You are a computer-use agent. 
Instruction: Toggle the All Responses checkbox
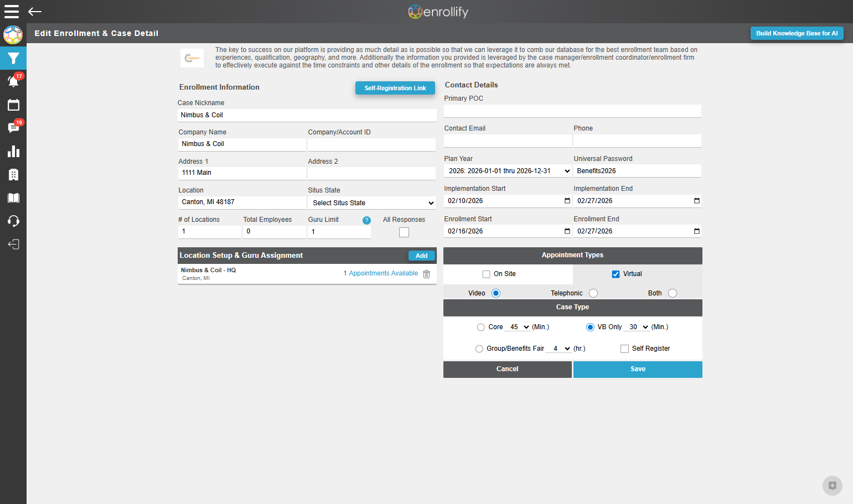pos(404,232)
